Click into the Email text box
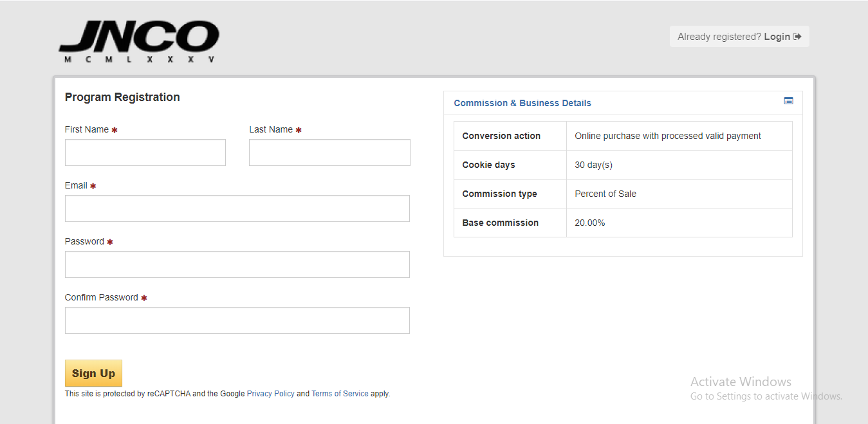Screen dimensions: 868x424 coord(237,208)
